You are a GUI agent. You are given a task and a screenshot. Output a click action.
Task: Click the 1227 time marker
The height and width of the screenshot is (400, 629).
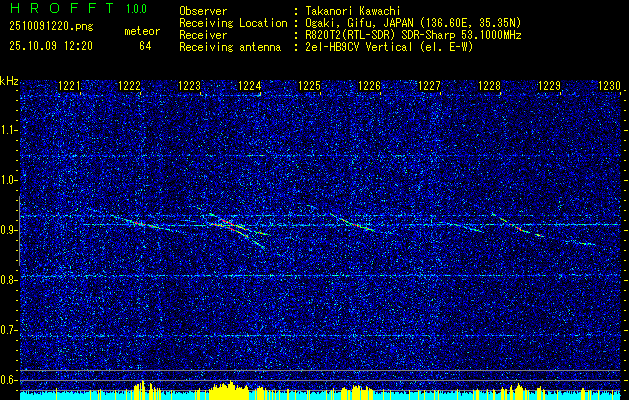pyautogui.click(x=430, y=86)
